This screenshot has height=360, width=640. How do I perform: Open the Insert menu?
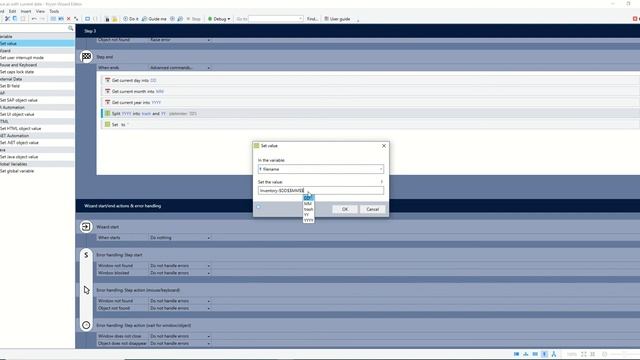26,11
